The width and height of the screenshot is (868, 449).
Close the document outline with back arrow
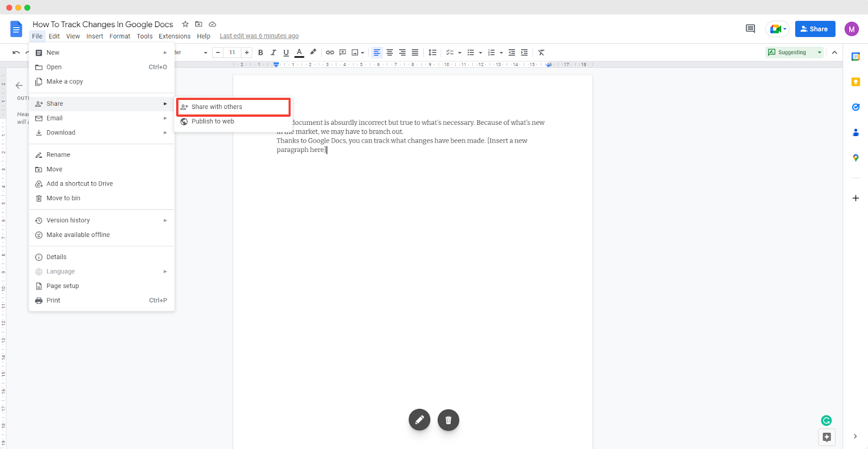(19, 85)
